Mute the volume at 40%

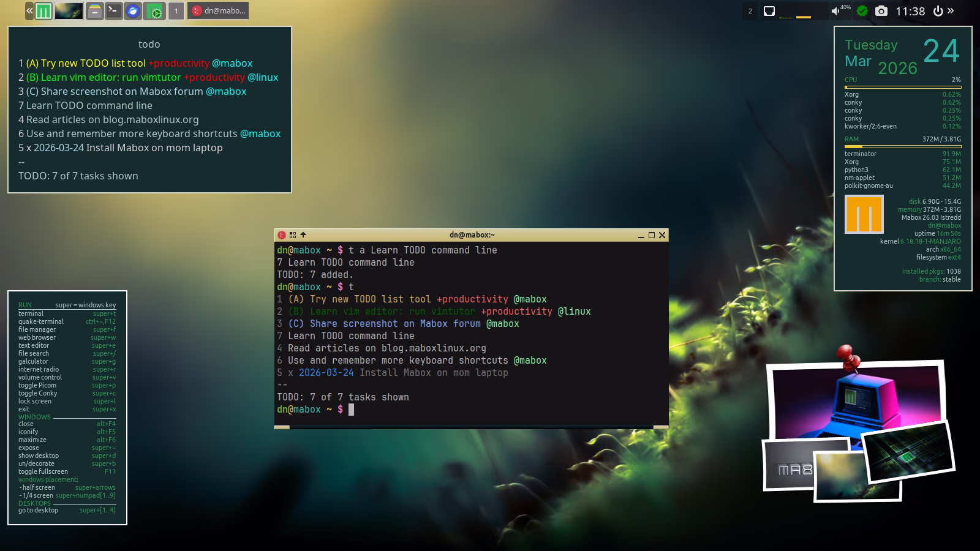click(x=836, y=11)
